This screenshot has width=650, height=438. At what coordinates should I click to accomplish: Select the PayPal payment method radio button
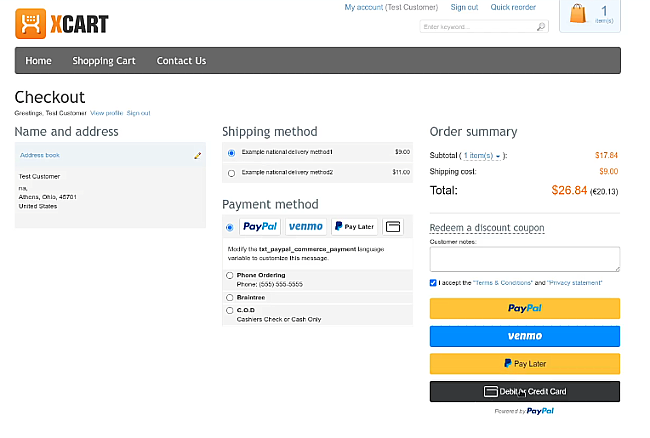click(x=230, y=227)
